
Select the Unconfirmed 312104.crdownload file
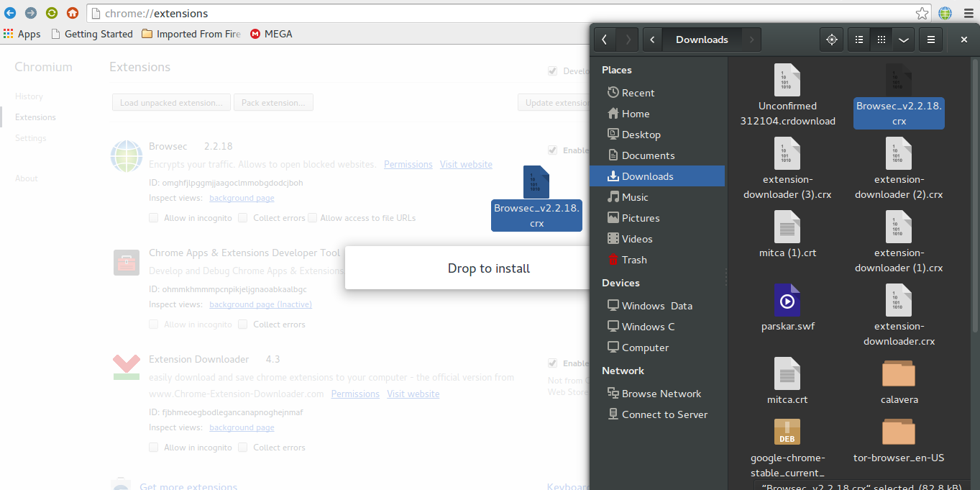point(787,95)
